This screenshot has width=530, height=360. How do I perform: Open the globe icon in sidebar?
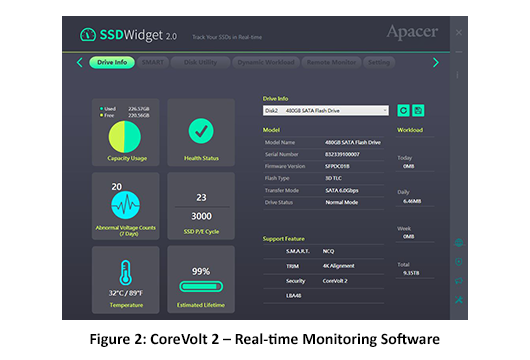tap(459, 243)
